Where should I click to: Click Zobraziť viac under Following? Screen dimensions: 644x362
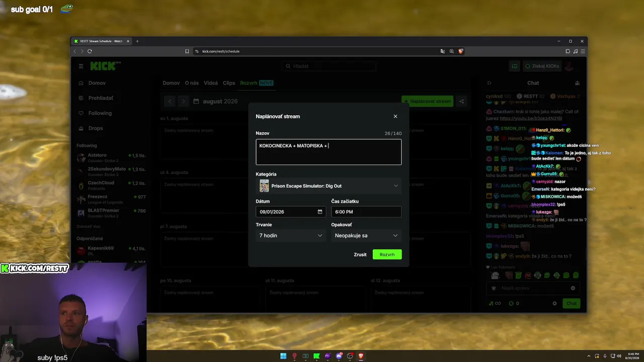pos(88,226)
